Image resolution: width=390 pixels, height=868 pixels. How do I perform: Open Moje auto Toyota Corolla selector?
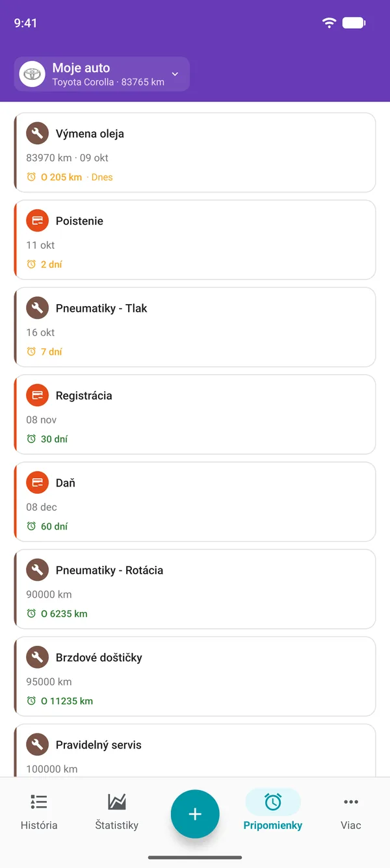coord(102,74)
